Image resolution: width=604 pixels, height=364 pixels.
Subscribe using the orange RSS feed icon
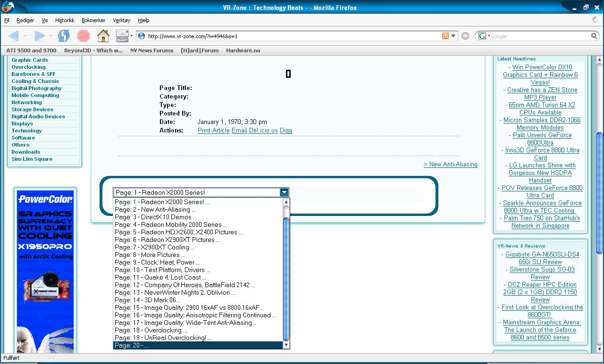pos(445,36)
